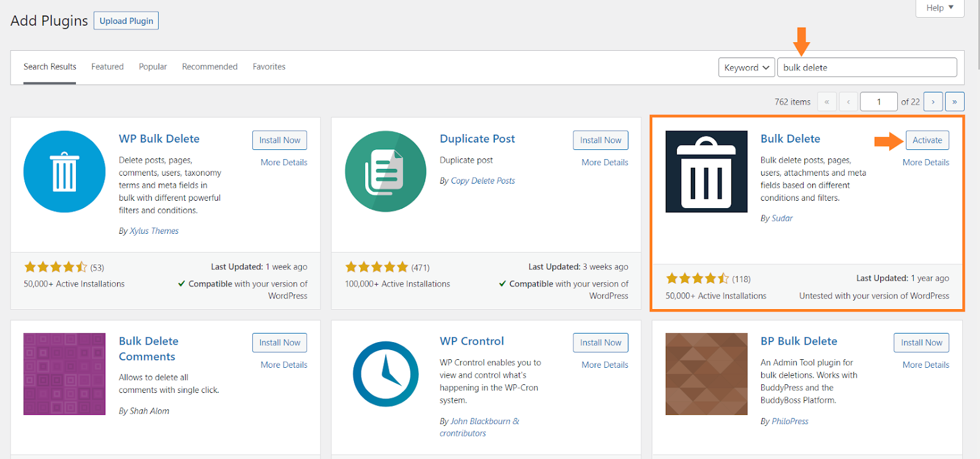Visit author PhiloPress link
The height and width of the screenshot is (459, 980).
click(x=790, y=421)
